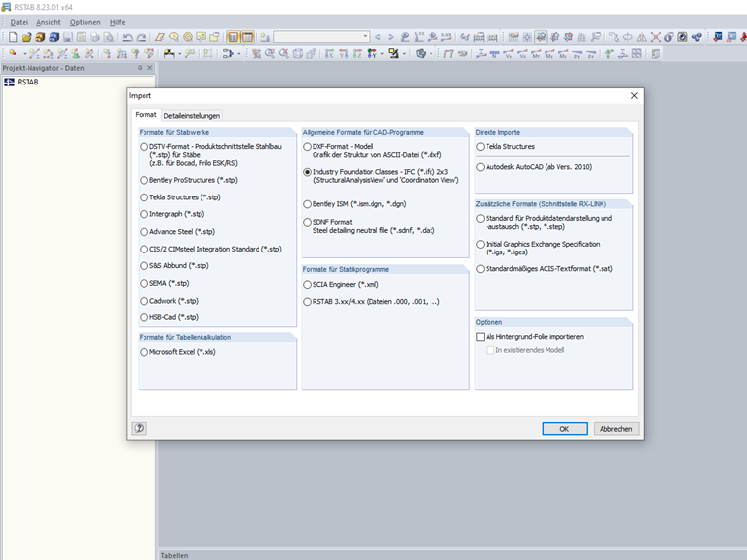
Task: Click the axial force N result icon
Action: [x=494, y=53]
